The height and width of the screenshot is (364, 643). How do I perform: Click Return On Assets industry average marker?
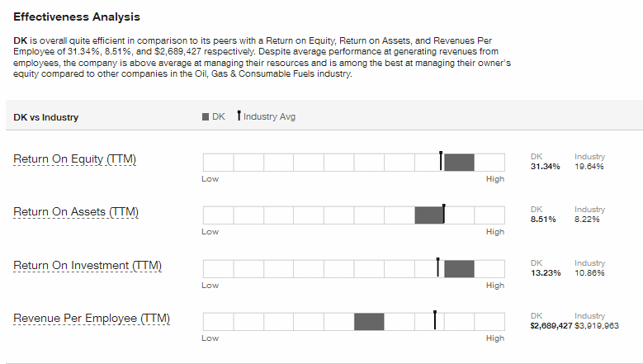pos(444,214)
